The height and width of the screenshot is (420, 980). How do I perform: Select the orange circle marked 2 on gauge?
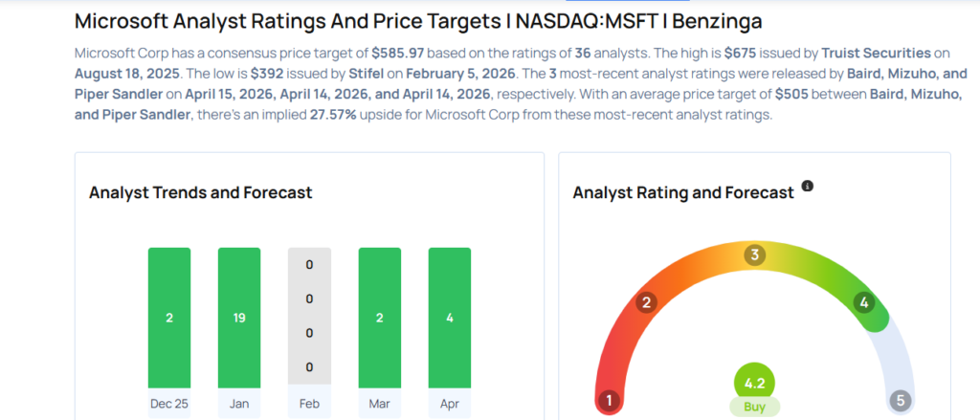[x=647, y=303]
